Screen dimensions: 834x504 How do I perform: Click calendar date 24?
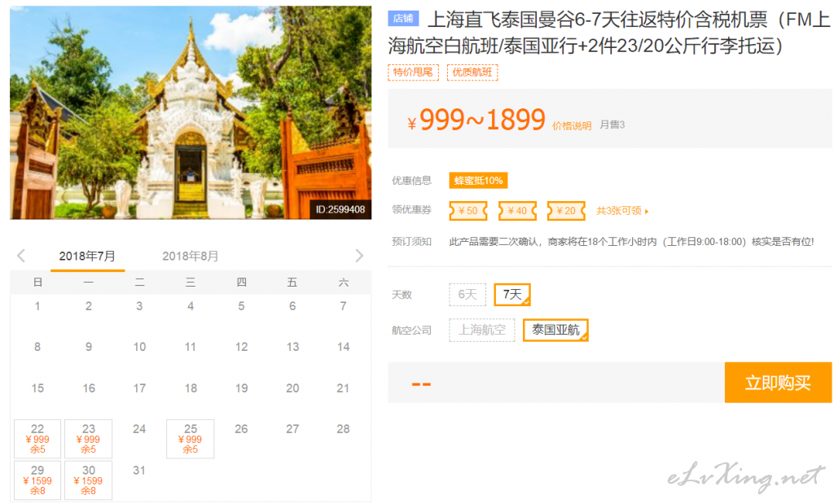coord(139,428)
